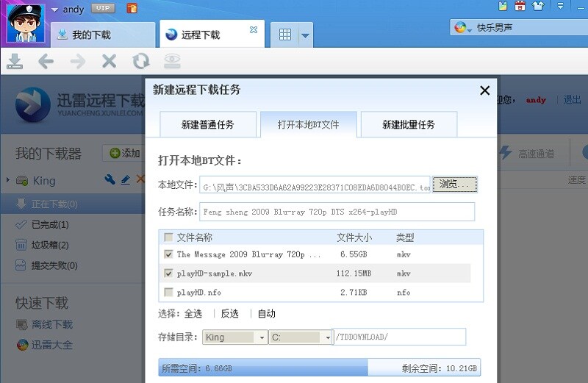This screenshot has width=588, height=383.
Task: Expand the tab list dropdown arrow
Action: click(305, 35)
